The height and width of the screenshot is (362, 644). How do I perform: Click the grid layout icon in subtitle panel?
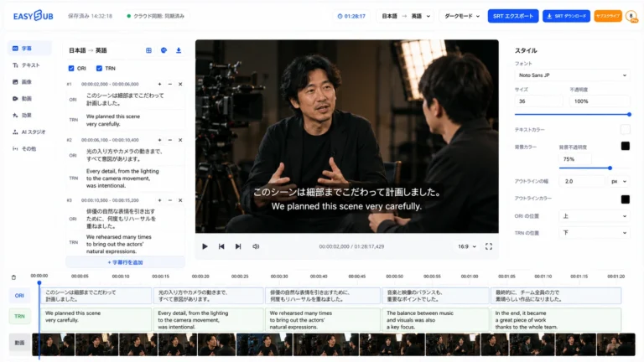click(x=148, y=50)
